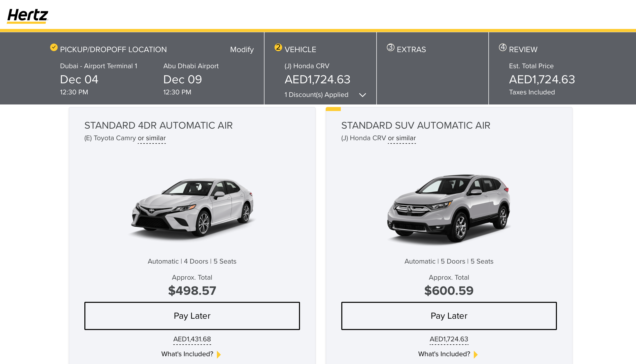Click the yellow checkmark beside Pickup/Dropoff Location
Screen dimensions: 636x364
(x=54, y=47)
